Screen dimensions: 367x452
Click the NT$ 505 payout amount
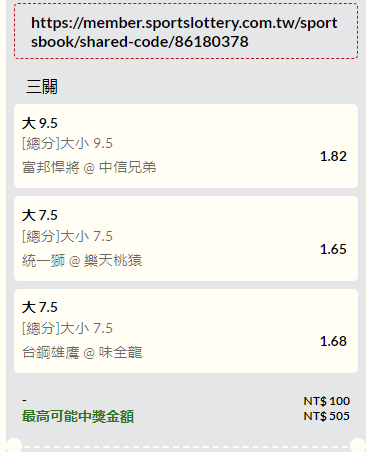point(326,416)
